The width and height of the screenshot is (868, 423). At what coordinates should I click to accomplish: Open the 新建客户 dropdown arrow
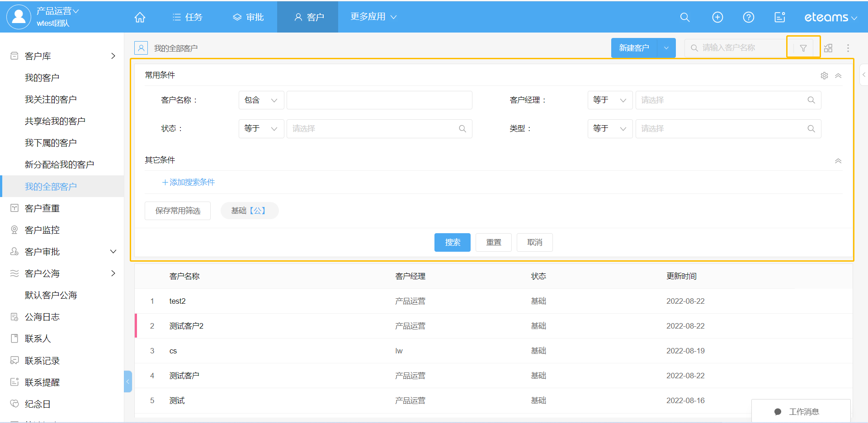point(666,48)
